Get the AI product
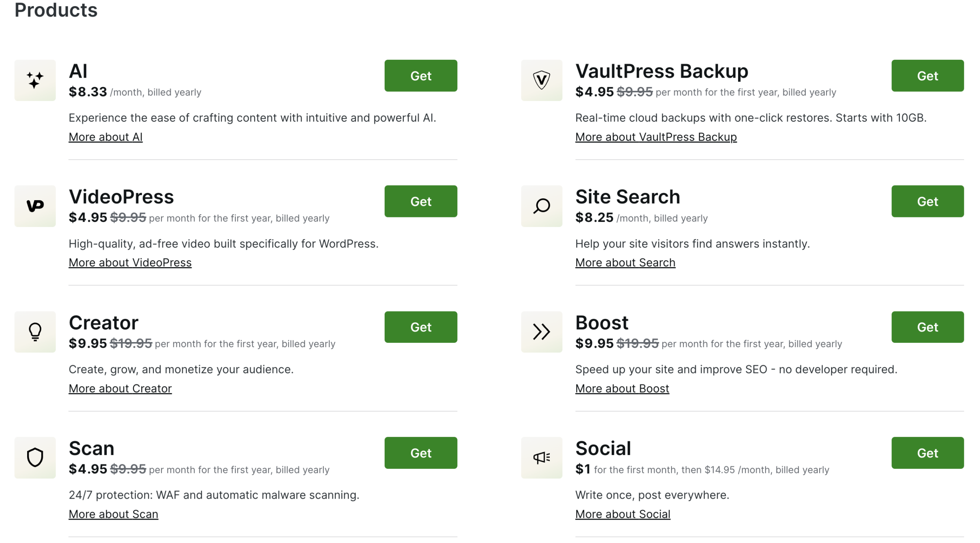 pos(420,75)
